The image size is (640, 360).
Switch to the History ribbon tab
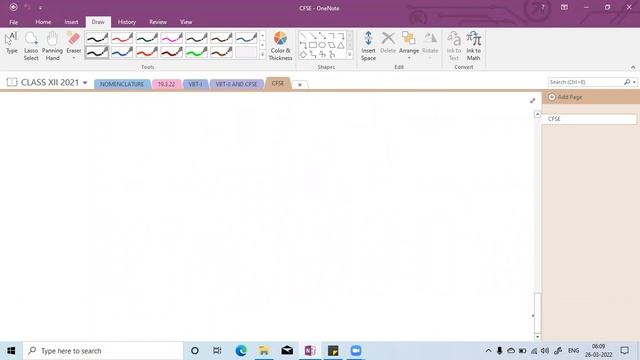pyautogui.click(x=127, y=22)
